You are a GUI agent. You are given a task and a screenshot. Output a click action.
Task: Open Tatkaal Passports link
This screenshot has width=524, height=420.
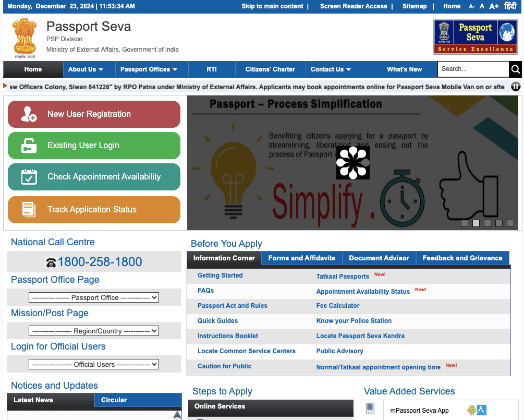[343, 276]
